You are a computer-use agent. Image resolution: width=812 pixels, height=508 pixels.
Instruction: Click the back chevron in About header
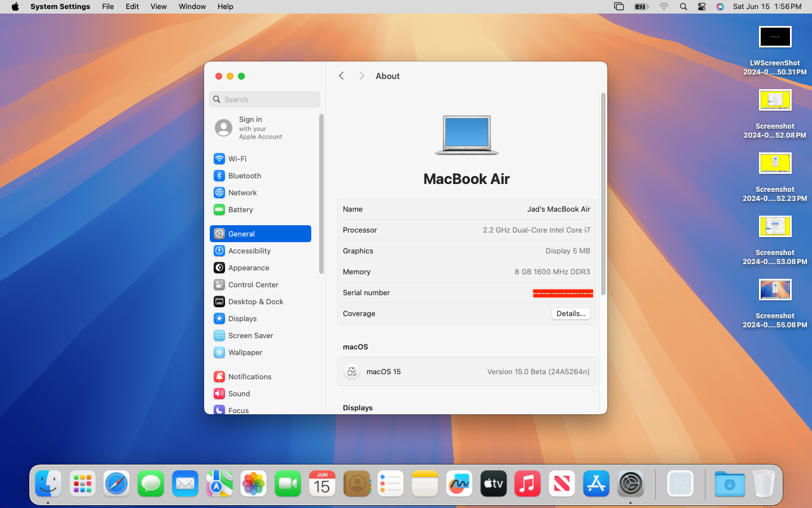point(341,76)
